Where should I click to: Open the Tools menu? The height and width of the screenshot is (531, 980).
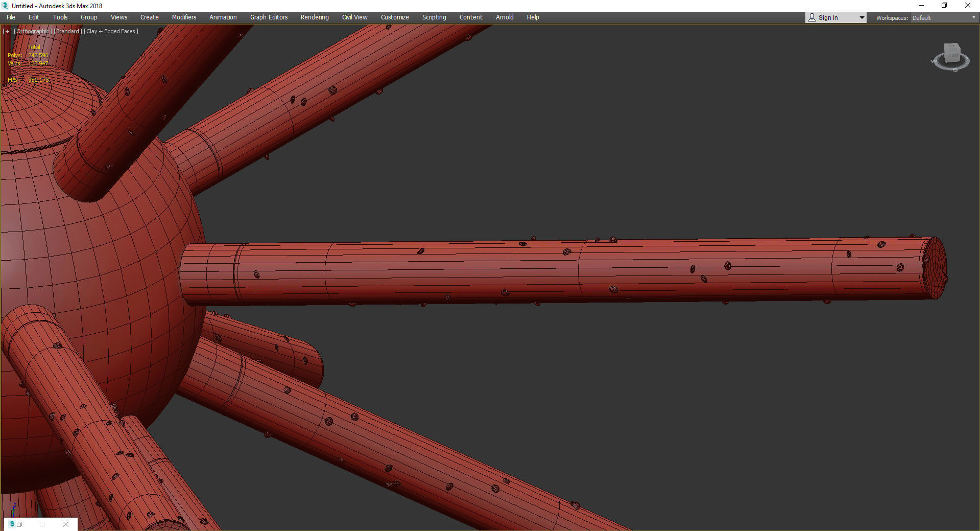(60, 17)
